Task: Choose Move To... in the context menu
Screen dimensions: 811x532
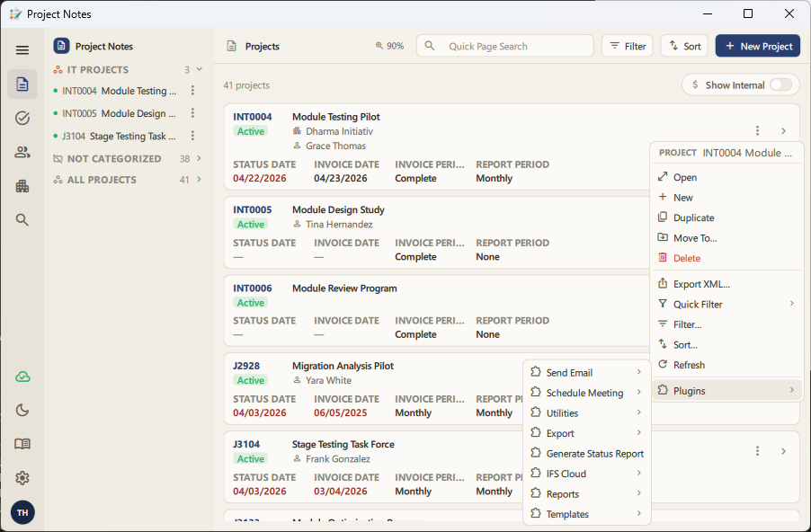Action: tap(726, 238)
